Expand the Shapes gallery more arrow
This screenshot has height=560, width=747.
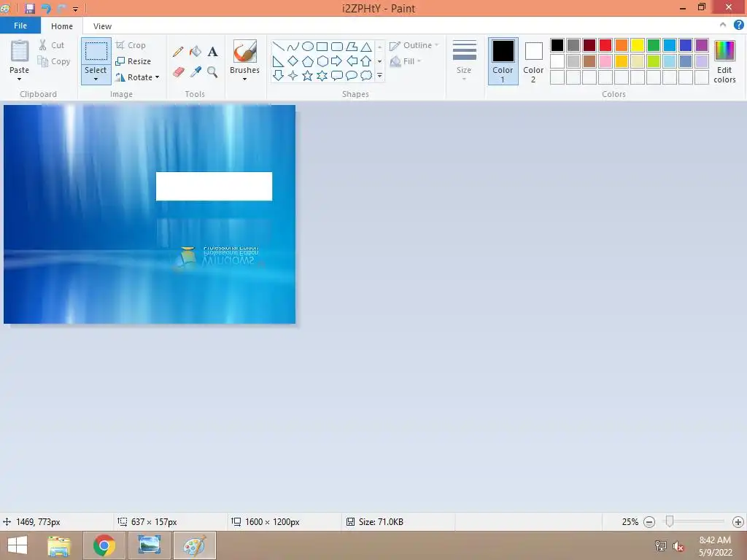(x=379, y=75)
